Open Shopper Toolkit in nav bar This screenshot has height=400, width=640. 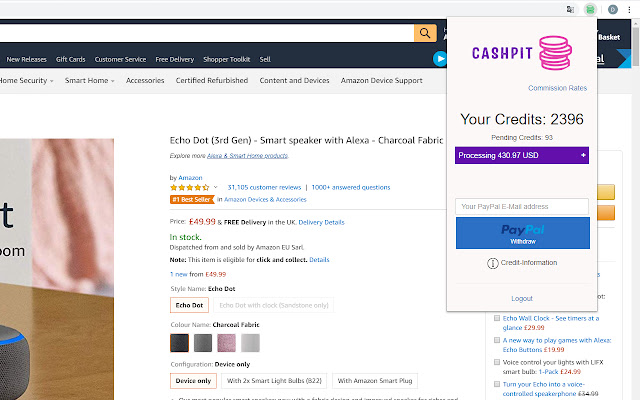[227, 60]
